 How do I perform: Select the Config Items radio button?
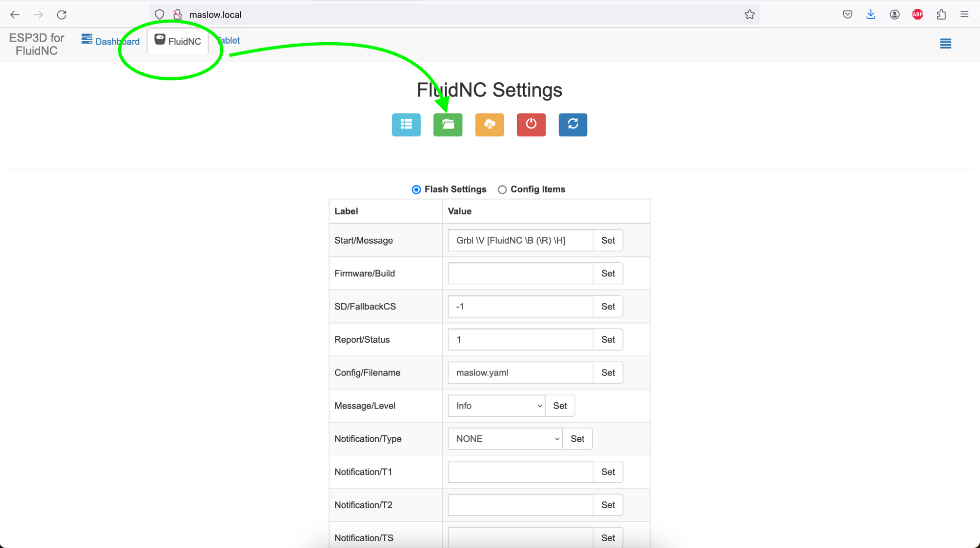pos(502,190)
